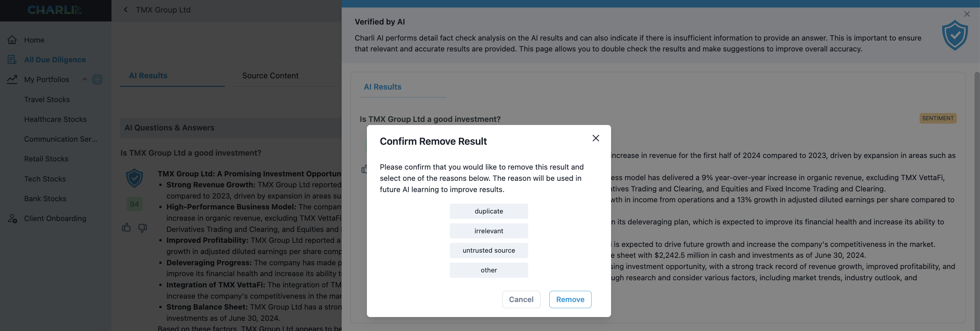This screenshot has height=331, width=980.
Task: Click the Home icon in sidebar
Action: [x=12, y=40]
